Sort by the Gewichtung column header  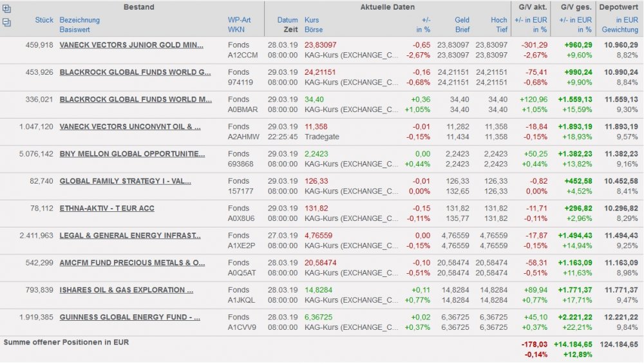click(620, 30)
